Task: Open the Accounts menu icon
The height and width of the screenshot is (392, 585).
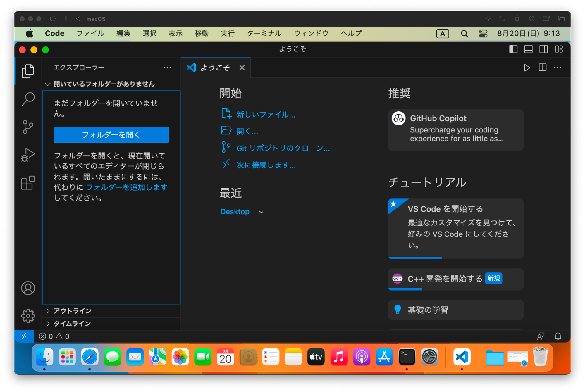Action: pos(28,288)
